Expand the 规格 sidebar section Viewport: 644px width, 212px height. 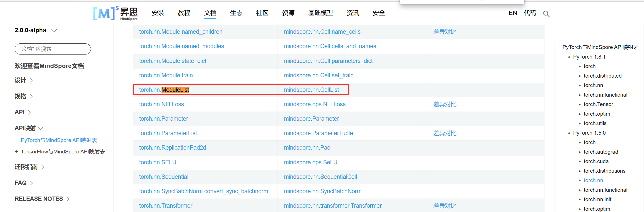[x=24, y=96]
